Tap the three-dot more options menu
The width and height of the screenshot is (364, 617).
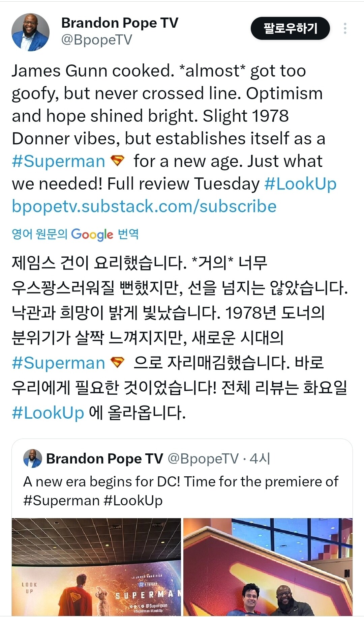[x=345, y=28]
